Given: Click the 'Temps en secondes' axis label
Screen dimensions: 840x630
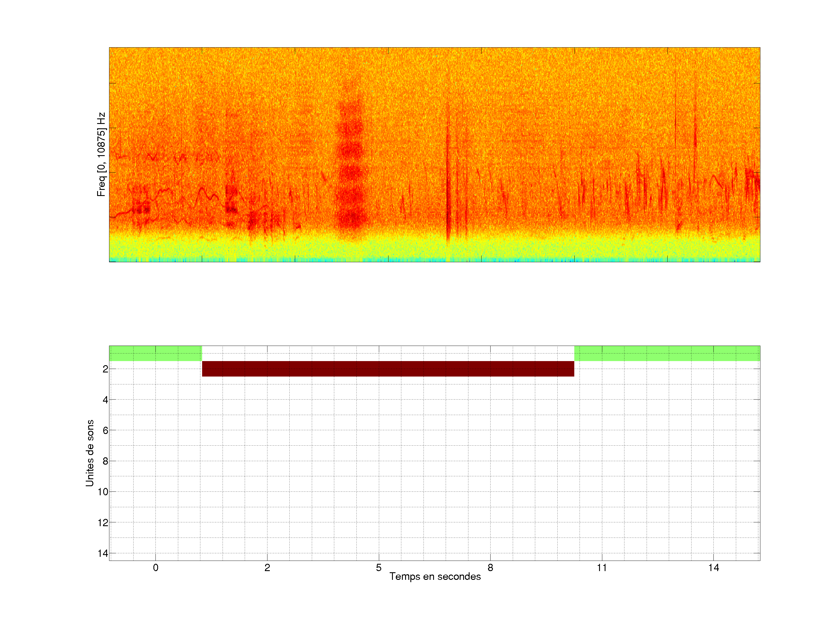Looking at the screenshot, I should pos(435,576).
